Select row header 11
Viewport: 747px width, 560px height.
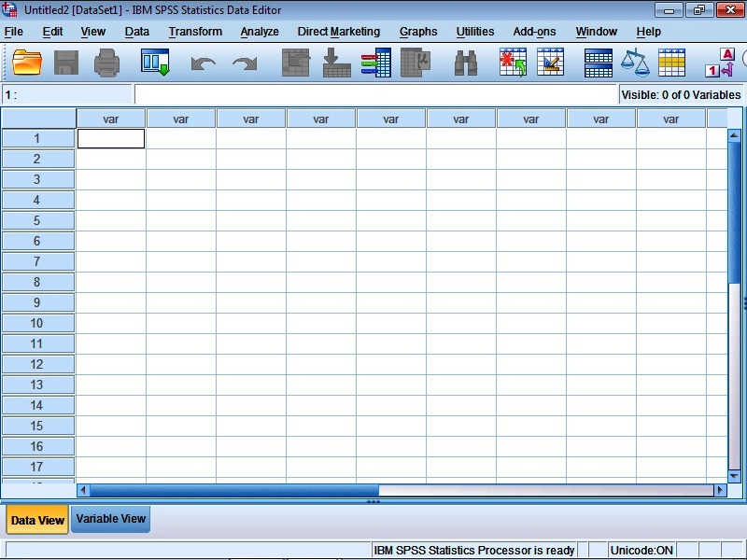coord(38,343)
